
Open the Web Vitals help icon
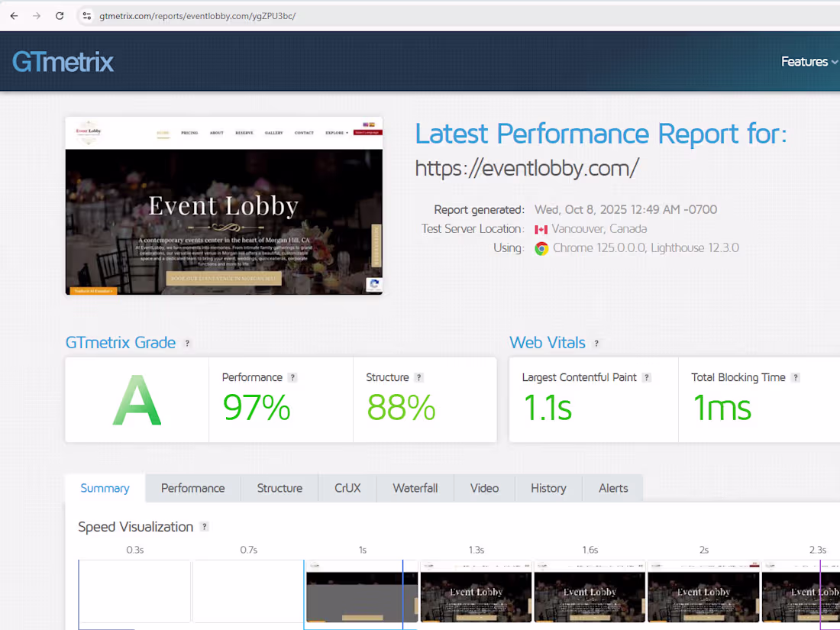pos(596,344)
